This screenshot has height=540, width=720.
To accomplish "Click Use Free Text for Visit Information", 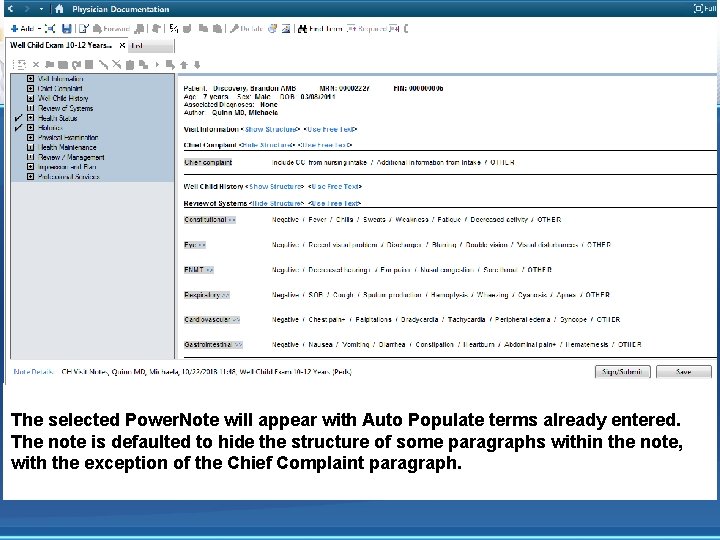I will tap(329, 129).
